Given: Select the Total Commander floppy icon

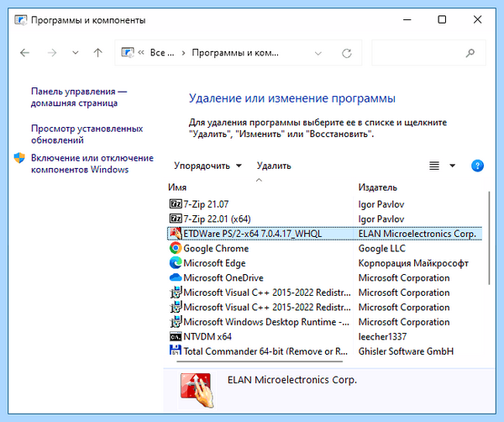Looking at the screenshot, I should click(176, 350).
